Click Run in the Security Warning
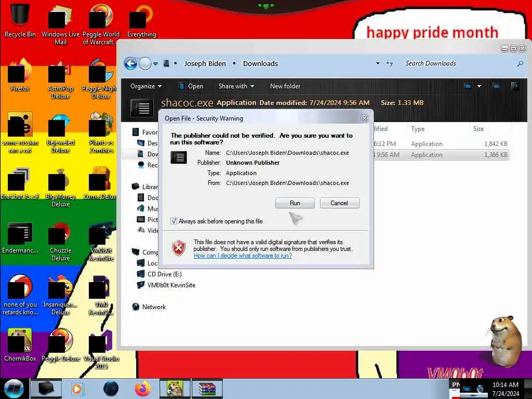532x399 pixels. (x=295, y=203)
